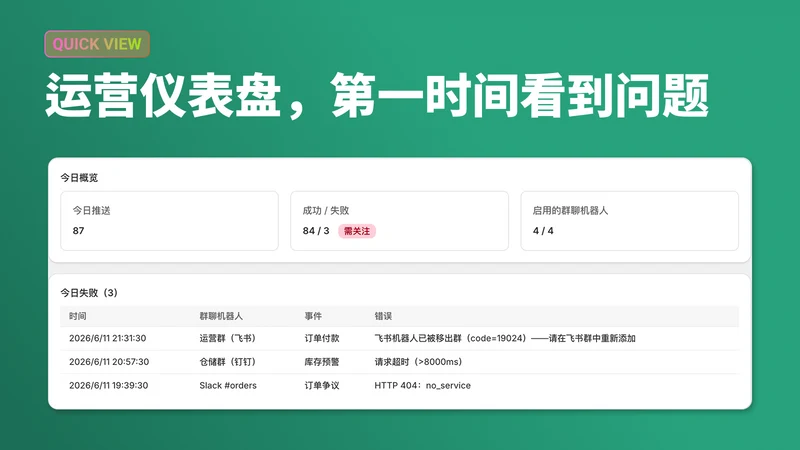Image resolution: width=800 pixels, height=450 pixels.
Task: Open the 启用的群聊机器人 summary card
Action: [630, 221]
